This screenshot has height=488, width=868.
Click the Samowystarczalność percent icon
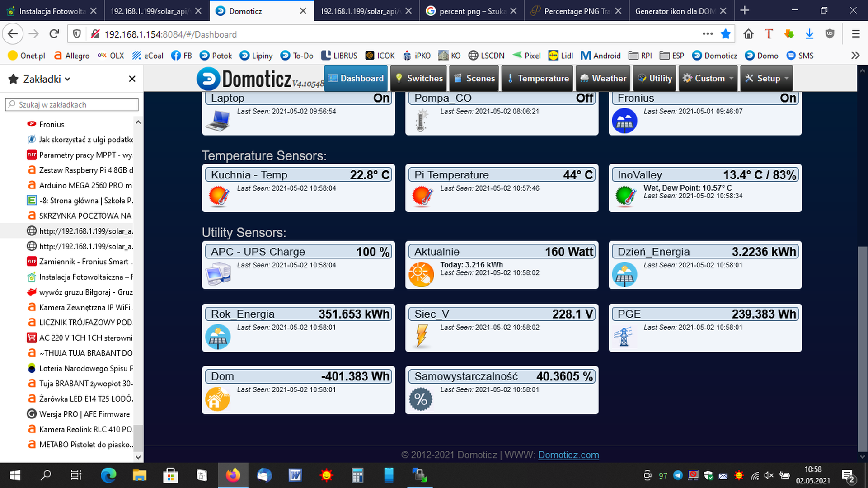click(421, 399)
